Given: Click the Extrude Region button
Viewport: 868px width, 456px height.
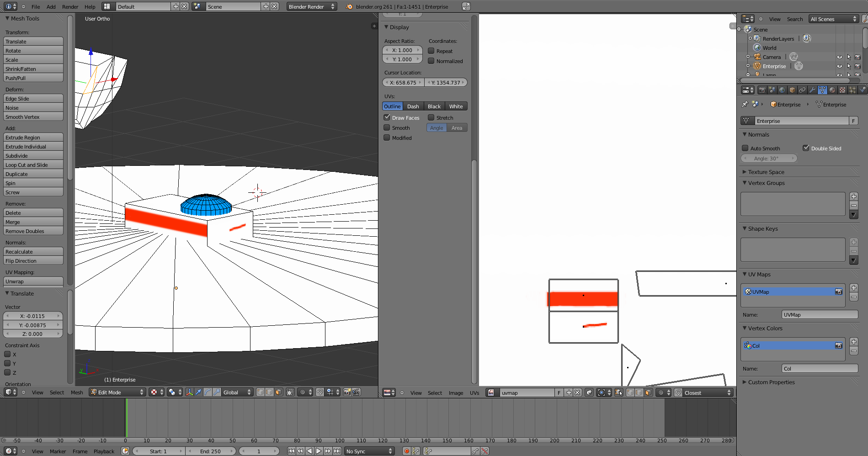Looking at the screenshot, I should [x=33, y=137].
